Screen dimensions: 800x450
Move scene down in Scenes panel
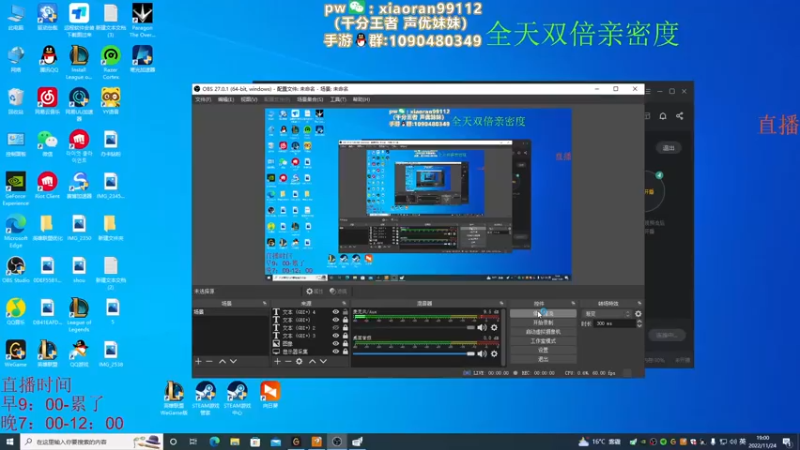coord(233,361)
